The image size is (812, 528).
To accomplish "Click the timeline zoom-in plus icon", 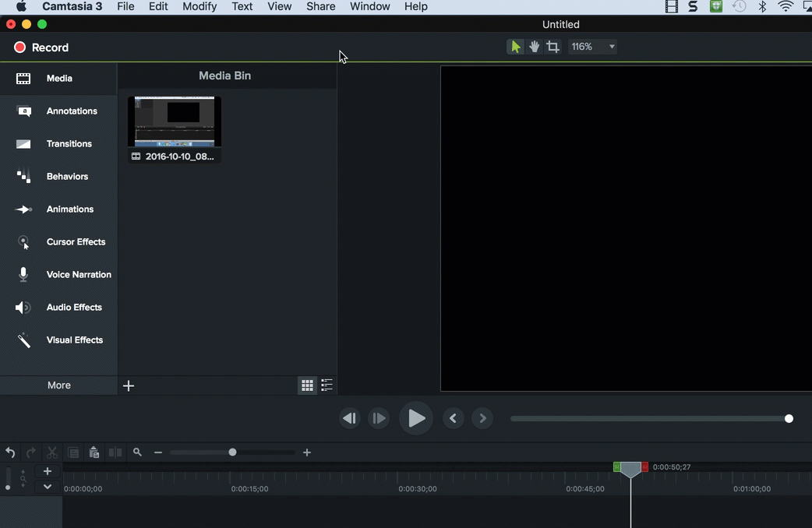I will pyautogui.click(x=307, y=452).
